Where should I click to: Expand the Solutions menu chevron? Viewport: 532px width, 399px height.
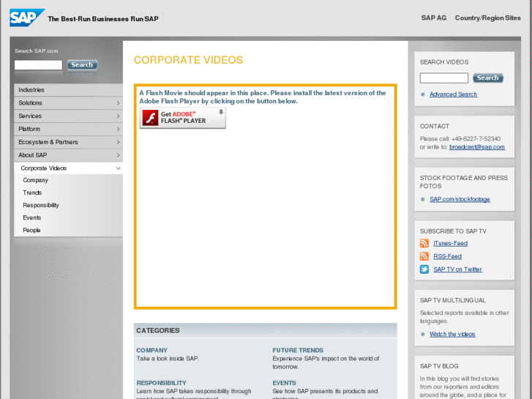pyautogui.click(x=118, y=103)
